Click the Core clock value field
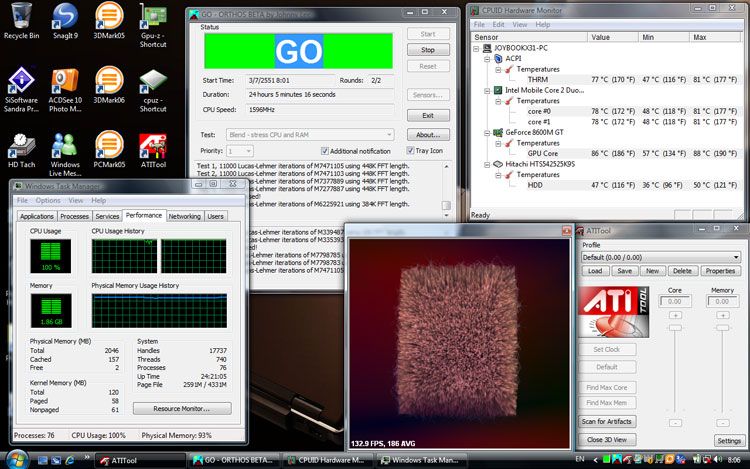 coord(675,301)
